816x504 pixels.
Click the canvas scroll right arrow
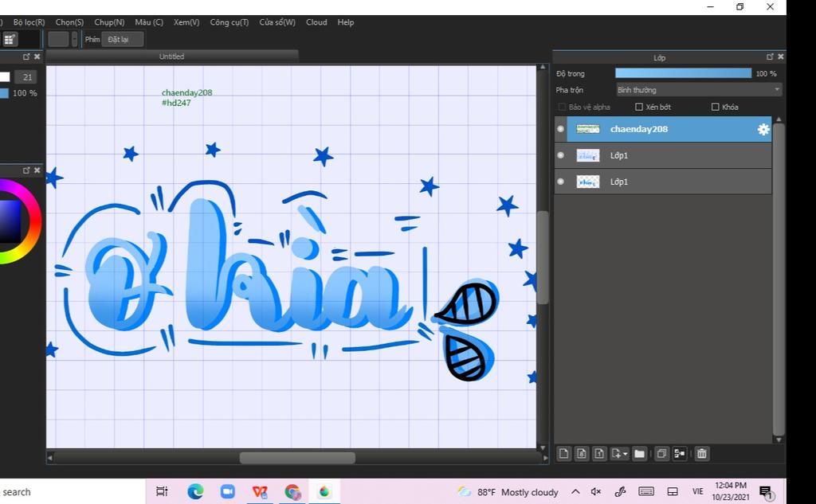(545, 459)
